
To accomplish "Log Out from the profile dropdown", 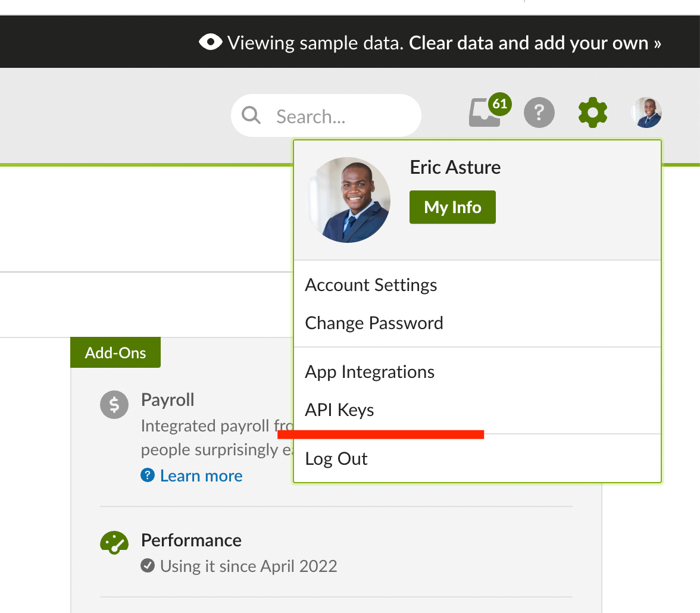I will [336, 458].
